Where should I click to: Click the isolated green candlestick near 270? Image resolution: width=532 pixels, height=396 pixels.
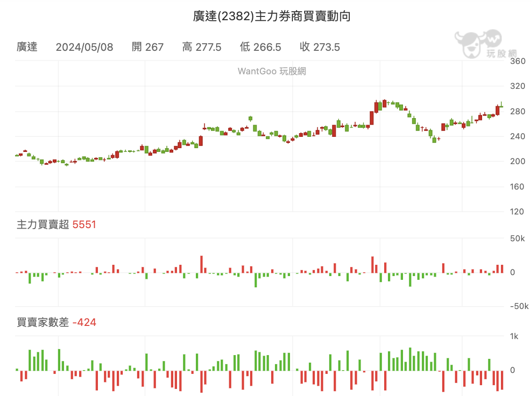pyautogui.click(x=250, y=119)
